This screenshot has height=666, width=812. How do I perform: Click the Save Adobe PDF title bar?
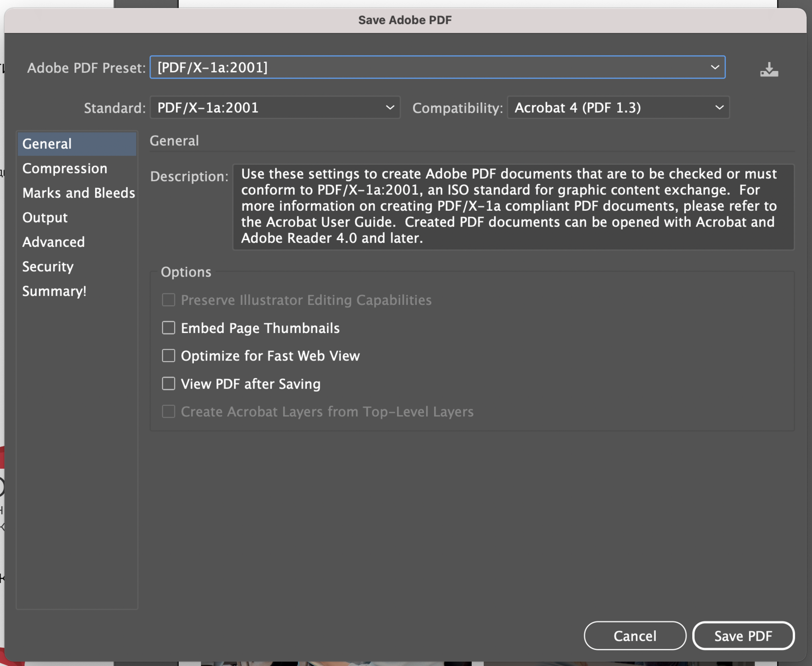[x=405, y=20]
